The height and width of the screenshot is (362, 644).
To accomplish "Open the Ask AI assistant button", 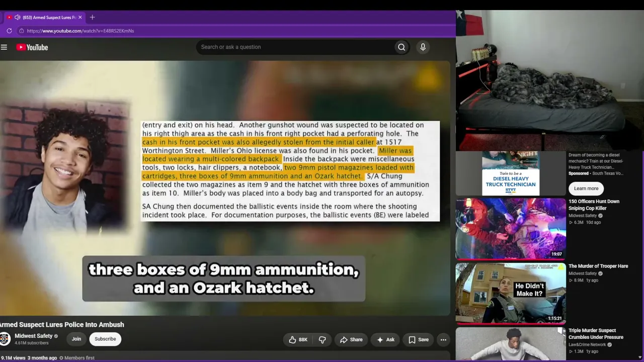I will point(385,340).
